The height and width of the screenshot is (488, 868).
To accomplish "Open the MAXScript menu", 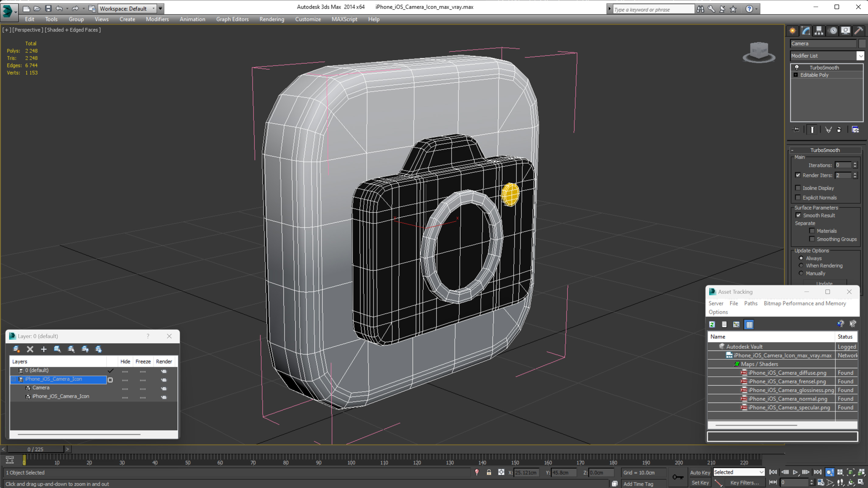I will pos(344,19).
